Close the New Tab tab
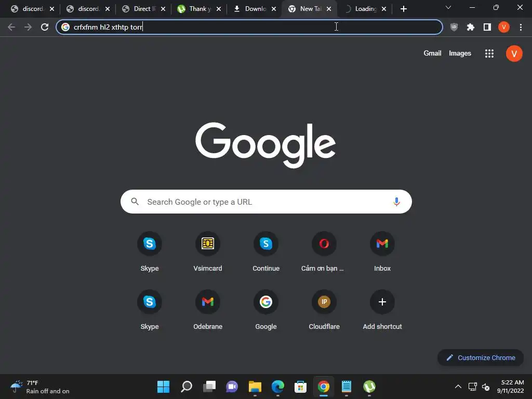Viewport: 532px width, 399px height. pos(329,9)
